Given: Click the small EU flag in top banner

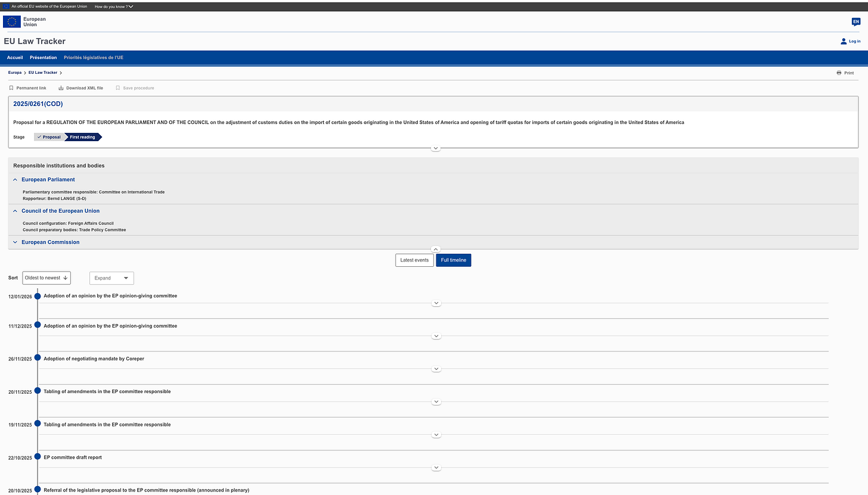Looking at the screenshot, I should [x=7, y=6].
